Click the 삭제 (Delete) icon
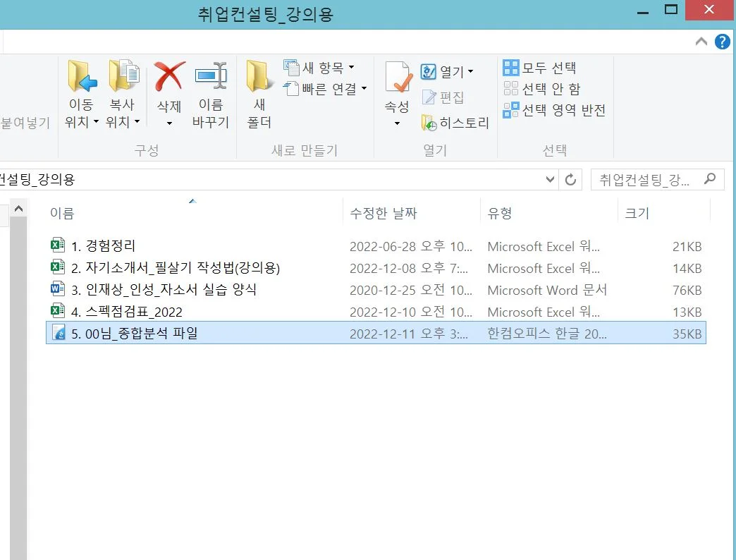Viewport: 736px width, 560px height. point(168,92)
